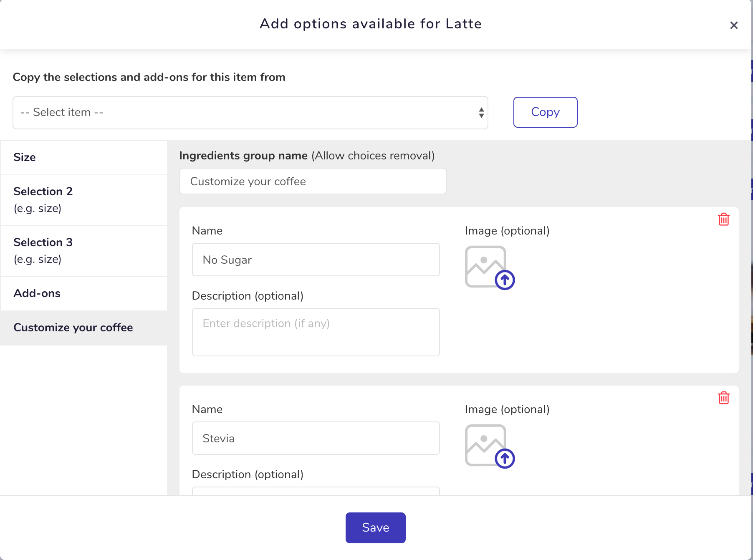753x560 pixels.
Task: Edit the No Sugar name field
Action: click(x=316, y=260)
